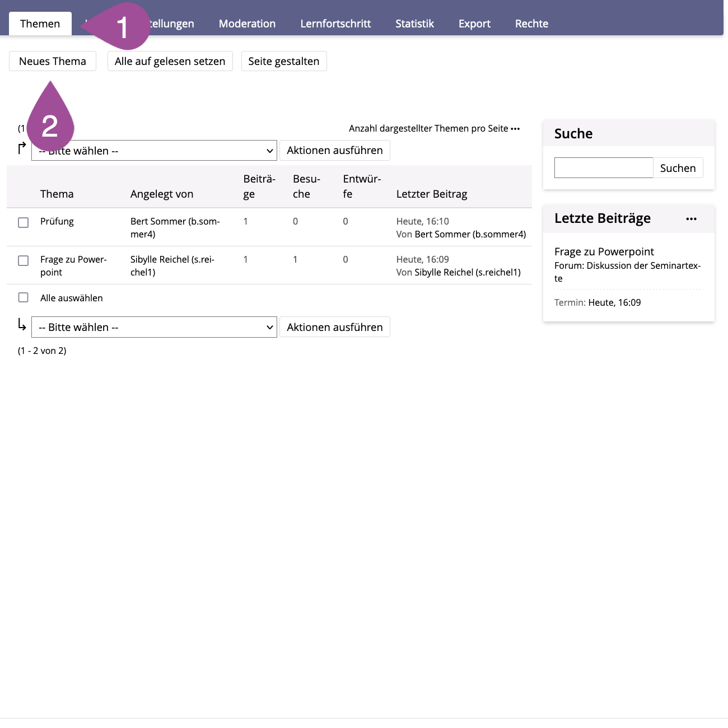This screenshot has width=728, height=728.
Task: Open the Moderation tab
Action: tap(247, 24)
